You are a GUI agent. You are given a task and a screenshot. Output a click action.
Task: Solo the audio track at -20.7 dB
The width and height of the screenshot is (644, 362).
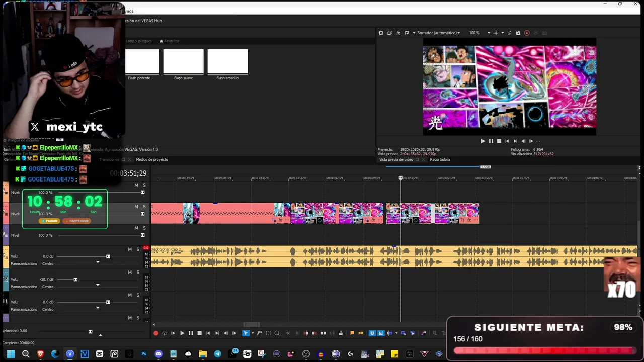tap(138, 272)
